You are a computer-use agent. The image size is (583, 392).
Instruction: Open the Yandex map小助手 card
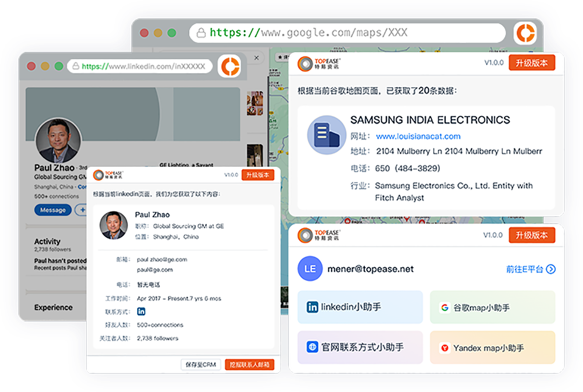tap(493, 347)
